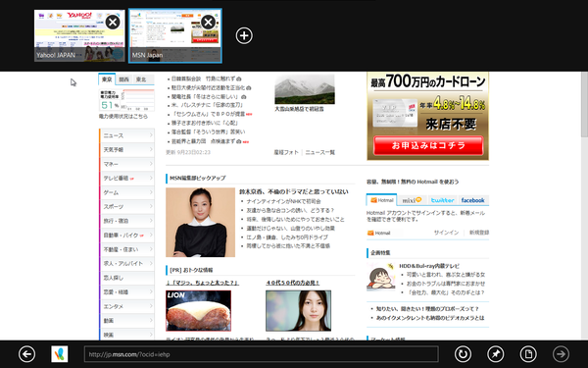Open the 700万円 card loan banner

click(428, 116)
